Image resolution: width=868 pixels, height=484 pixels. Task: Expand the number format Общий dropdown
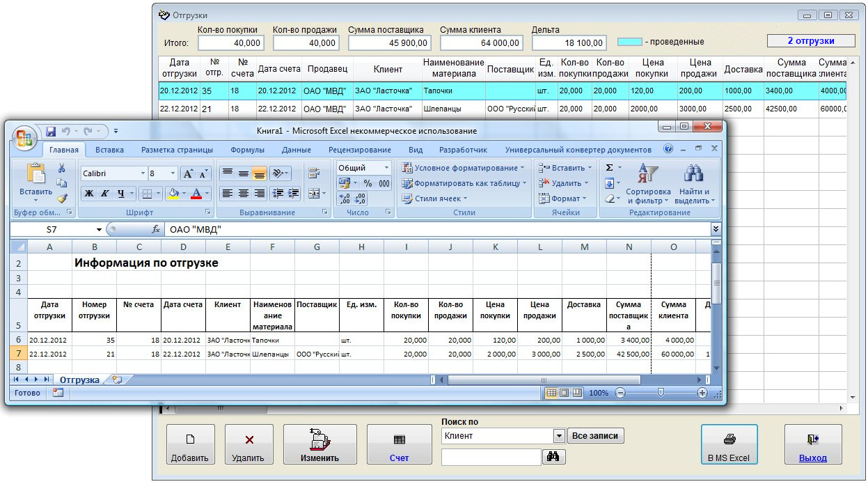coord(386,168)
